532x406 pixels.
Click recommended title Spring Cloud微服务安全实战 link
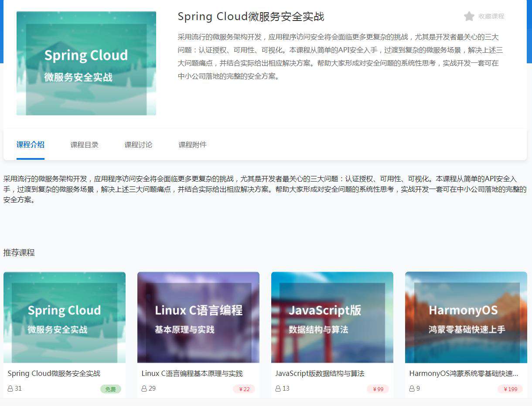[x=54, y=373]
